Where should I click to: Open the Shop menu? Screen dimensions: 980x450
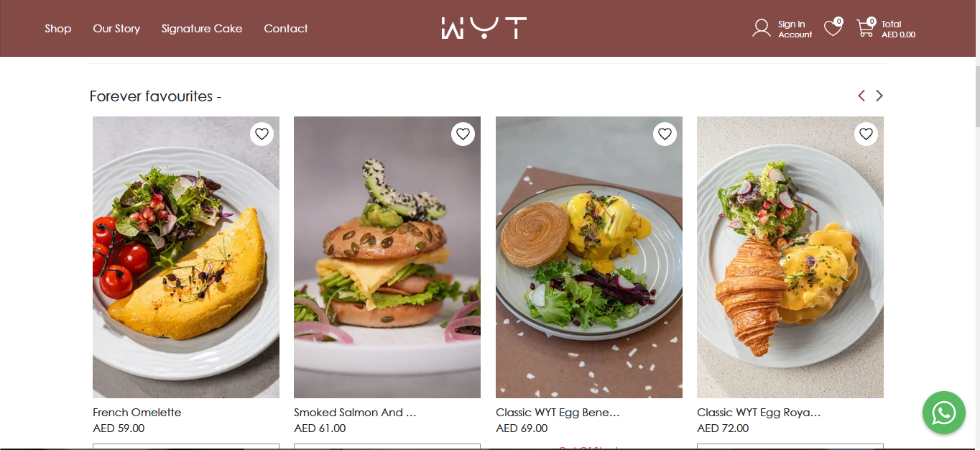[x=58, y=29]
